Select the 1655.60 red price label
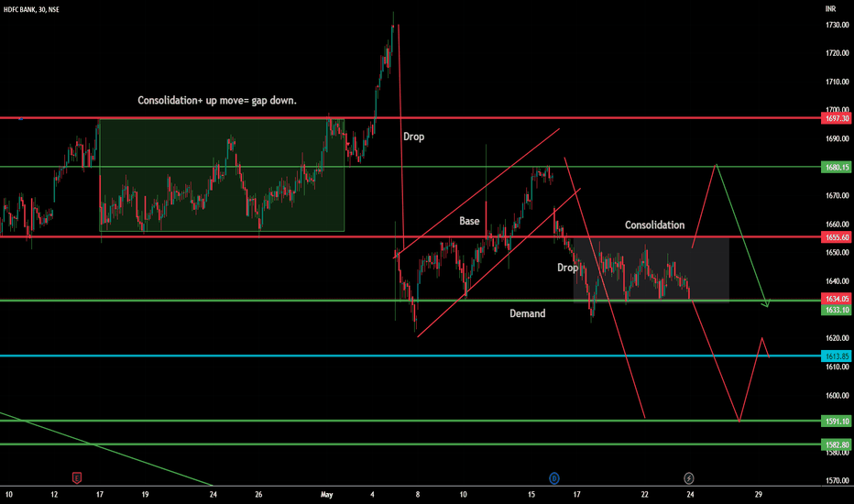This screenshot has width=854, height=504. tap(836, 237)
